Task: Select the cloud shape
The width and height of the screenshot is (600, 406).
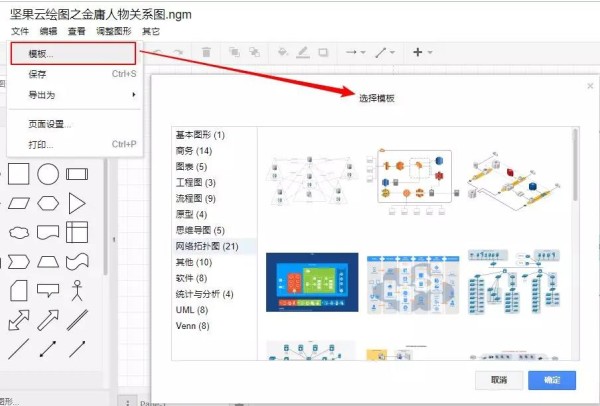Action: [x=19, y=232]
